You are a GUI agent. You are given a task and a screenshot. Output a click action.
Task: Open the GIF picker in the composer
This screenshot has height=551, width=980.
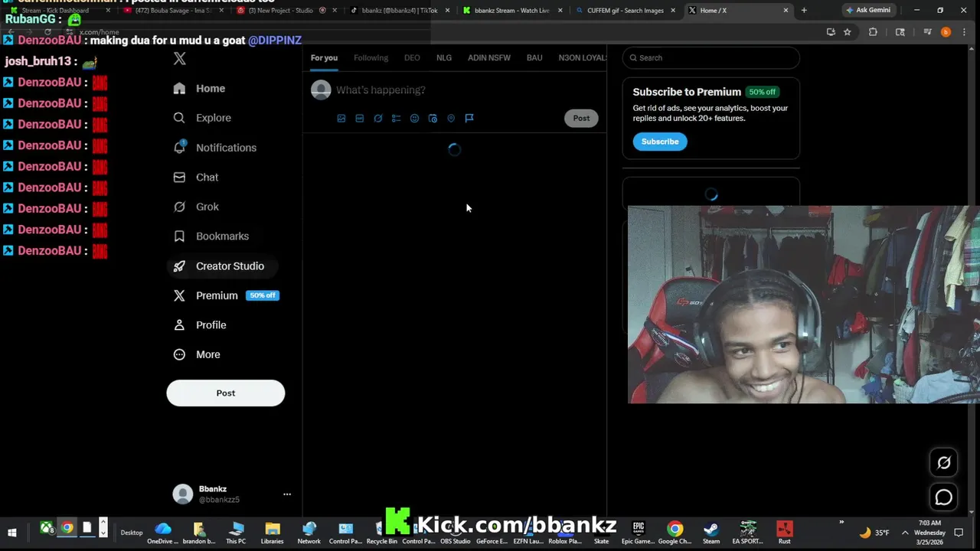(360, 118)
